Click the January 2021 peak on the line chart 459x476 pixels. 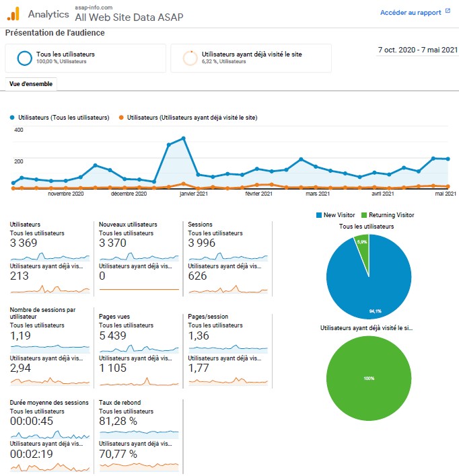pyautogui.click(x=183, y=138)
